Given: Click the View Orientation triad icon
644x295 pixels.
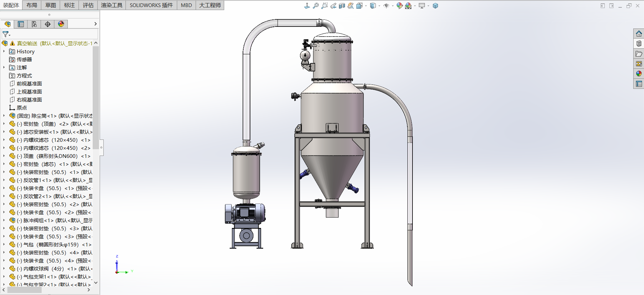Looking at the screenshot, I should [307, 6].
